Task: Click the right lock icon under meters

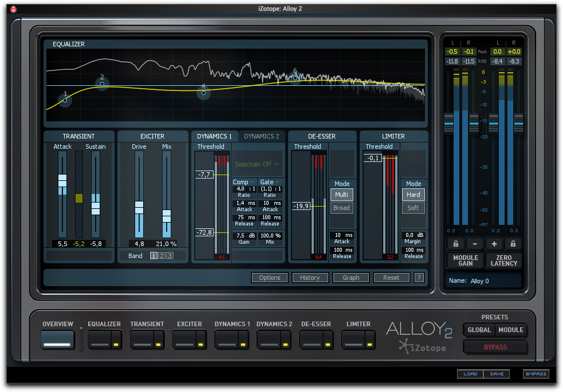Action: point(513,244)
